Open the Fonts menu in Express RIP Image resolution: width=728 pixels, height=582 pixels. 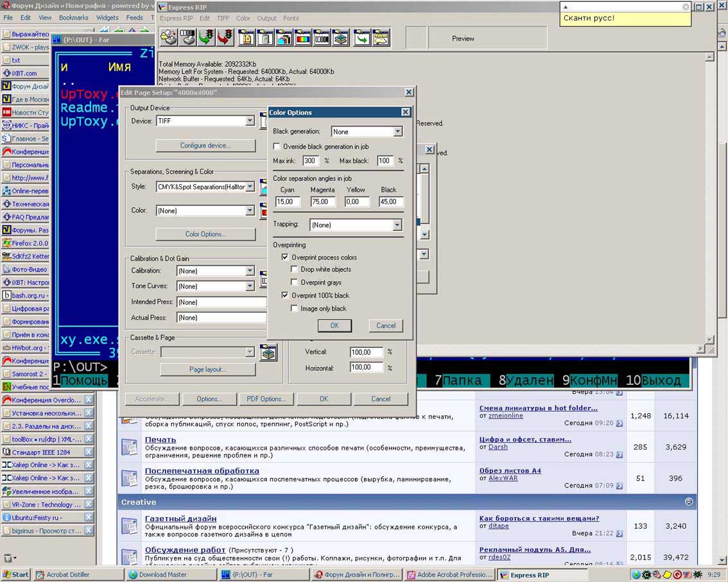pyautogui.click(x=291, y=19)
